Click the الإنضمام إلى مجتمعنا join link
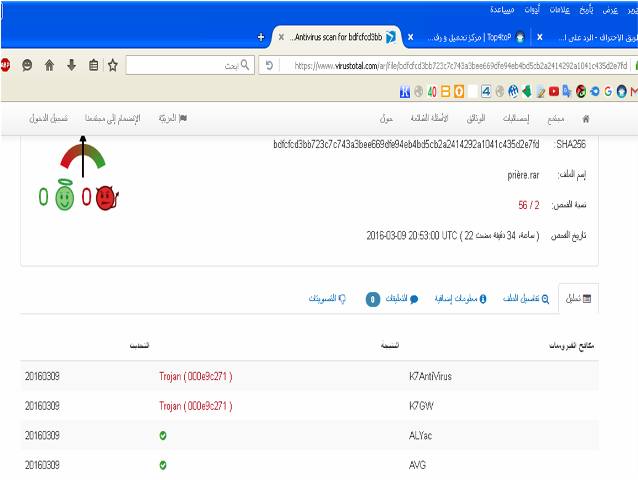 coord(112,118)
